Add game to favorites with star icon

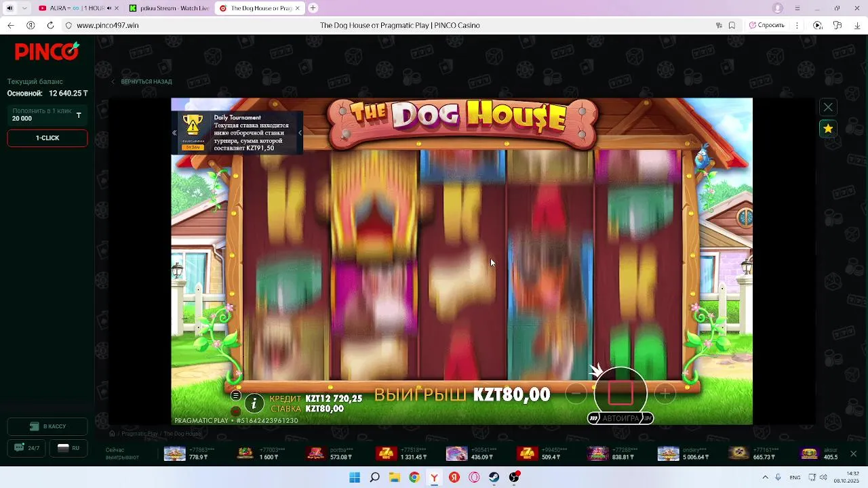828,129
